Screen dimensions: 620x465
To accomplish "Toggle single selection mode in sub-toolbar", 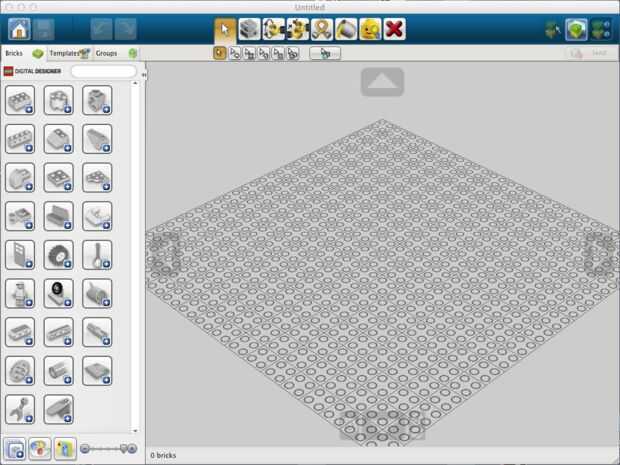I will (x=219, y=53).
